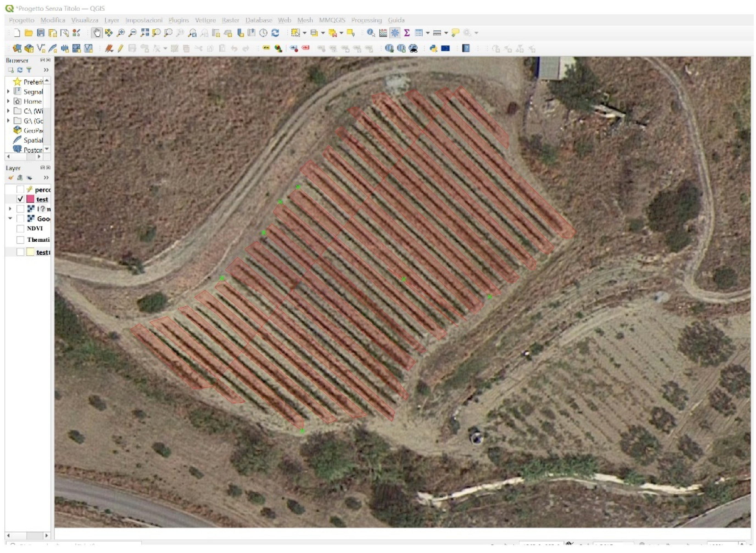Open the Processing menu

point(366,20)
